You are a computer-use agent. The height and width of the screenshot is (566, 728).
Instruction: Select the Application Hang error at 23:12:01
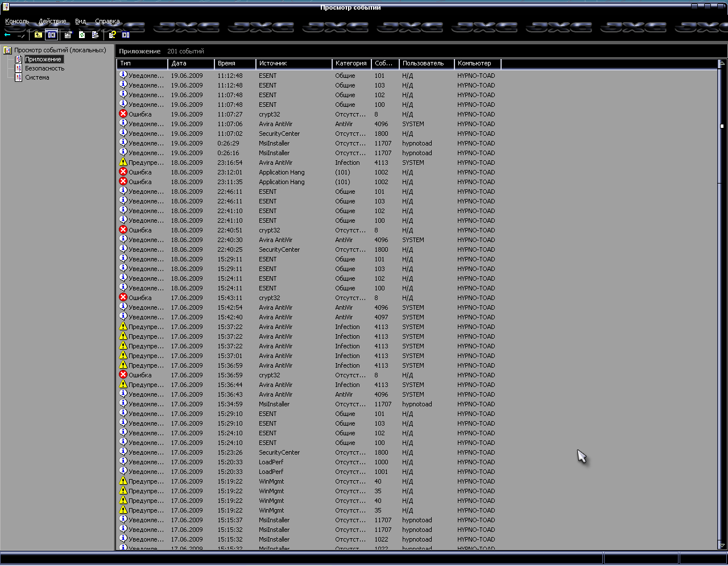pos(282,172)
